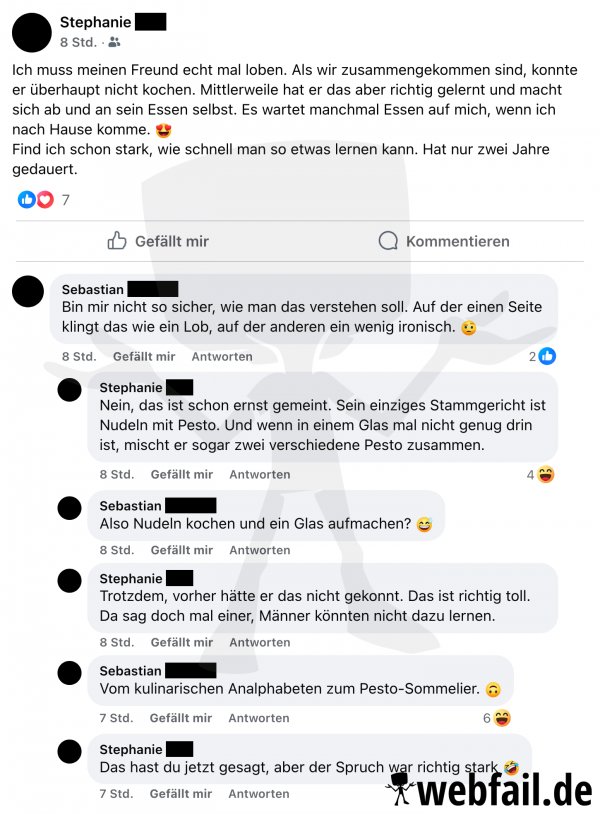Click the friends audience icon beside 8 Std.
Screen dimensions: 600x814
(114, 42)
